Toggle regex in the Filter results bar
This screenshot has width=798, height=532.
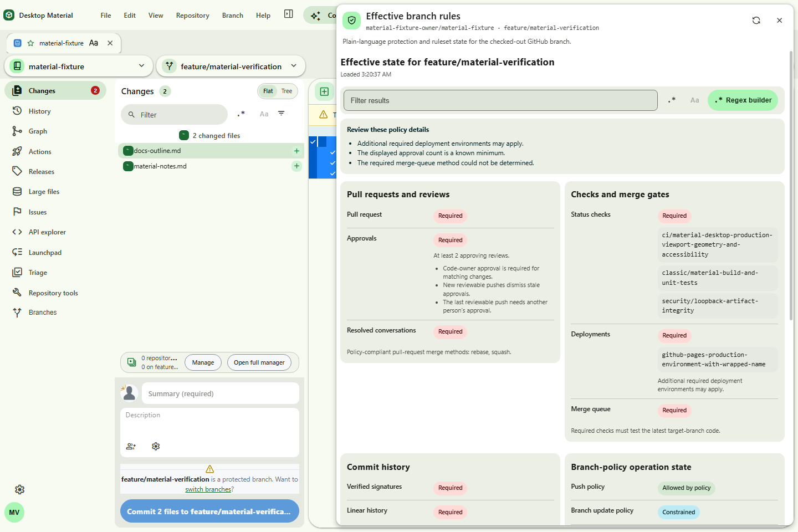[x=672, y=100]
